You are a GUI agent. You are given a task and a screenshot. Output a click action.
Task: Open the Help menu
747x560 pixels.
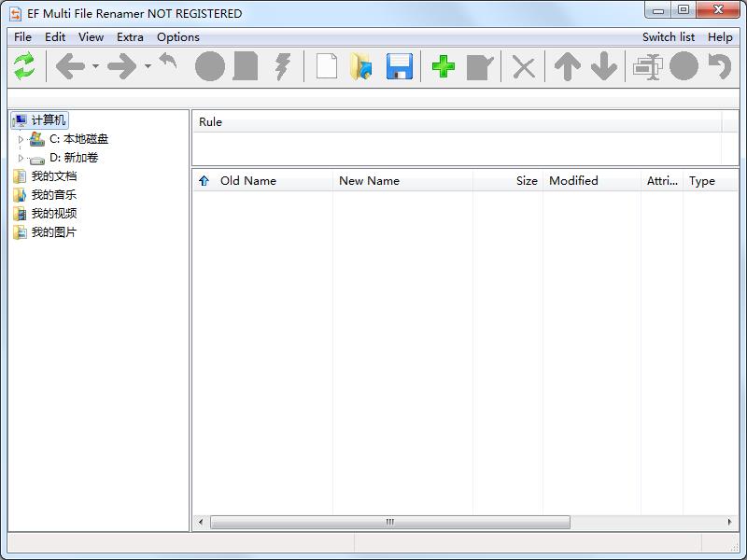click(720, 37)
